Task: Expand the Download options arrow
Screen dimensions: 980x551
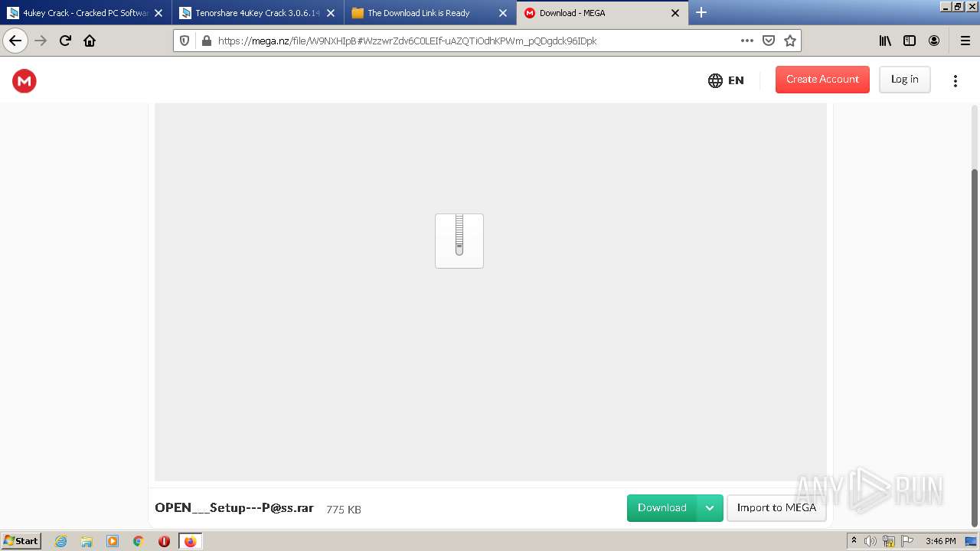Action: pos(710,508)
